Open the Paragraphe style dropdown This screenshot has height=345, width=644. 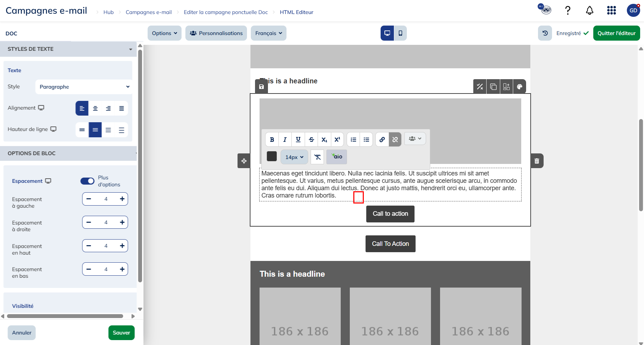pos(84,87)
